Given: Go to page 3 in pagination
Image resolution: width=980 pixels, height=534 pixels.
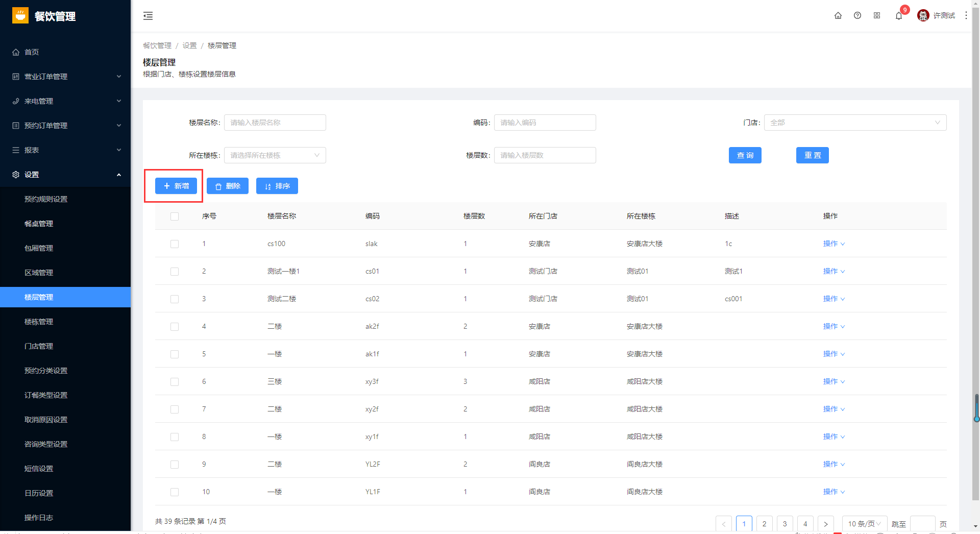Looking at the screenshot, I should coord(785,524).
